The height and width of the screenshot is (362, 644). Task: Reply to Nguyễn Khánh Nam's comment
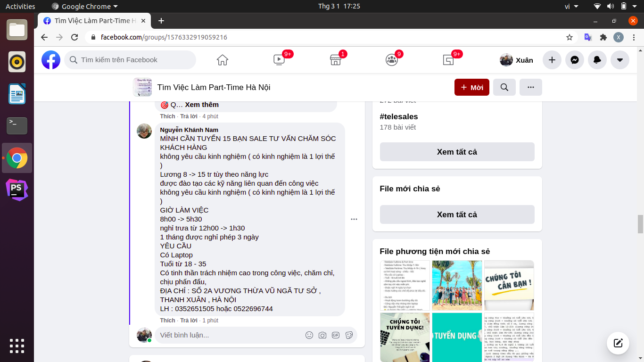pos(189,320)
